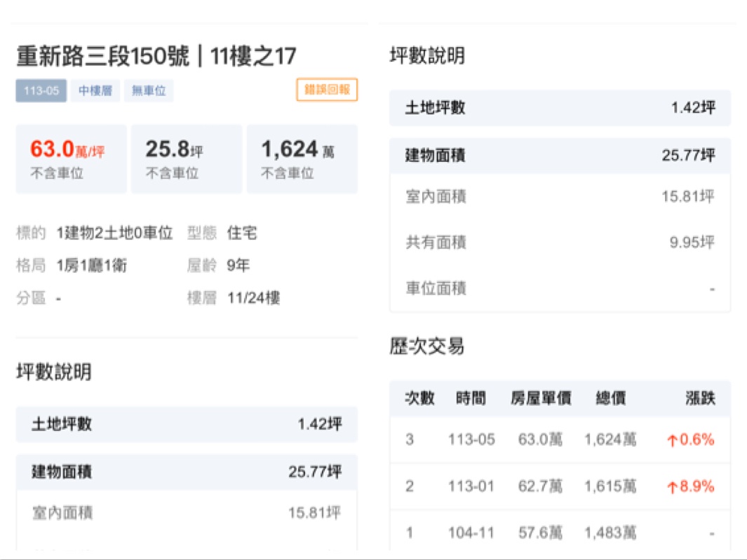Select the 113-05 date tag

coord(41,91)
